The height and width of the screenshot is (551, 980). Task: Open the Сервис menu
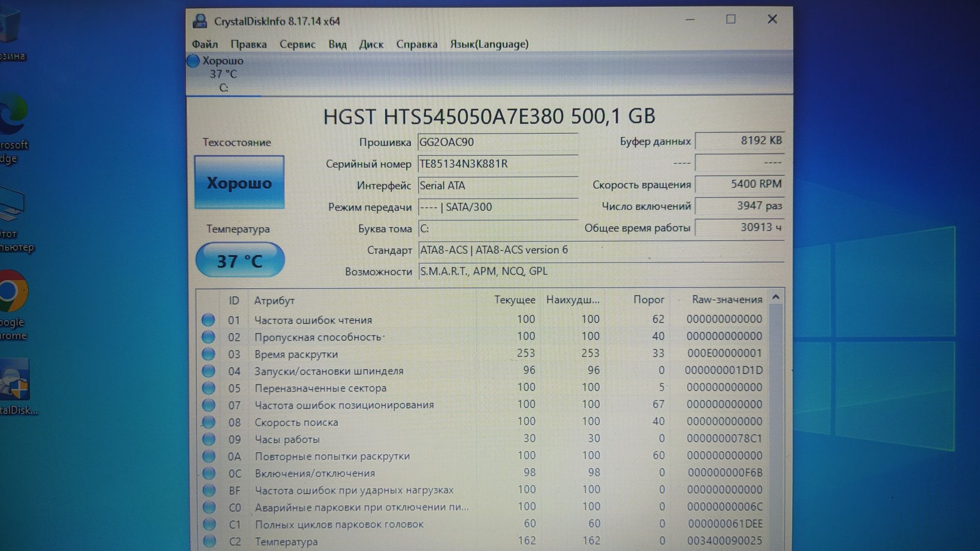click(x=297, y=44)
